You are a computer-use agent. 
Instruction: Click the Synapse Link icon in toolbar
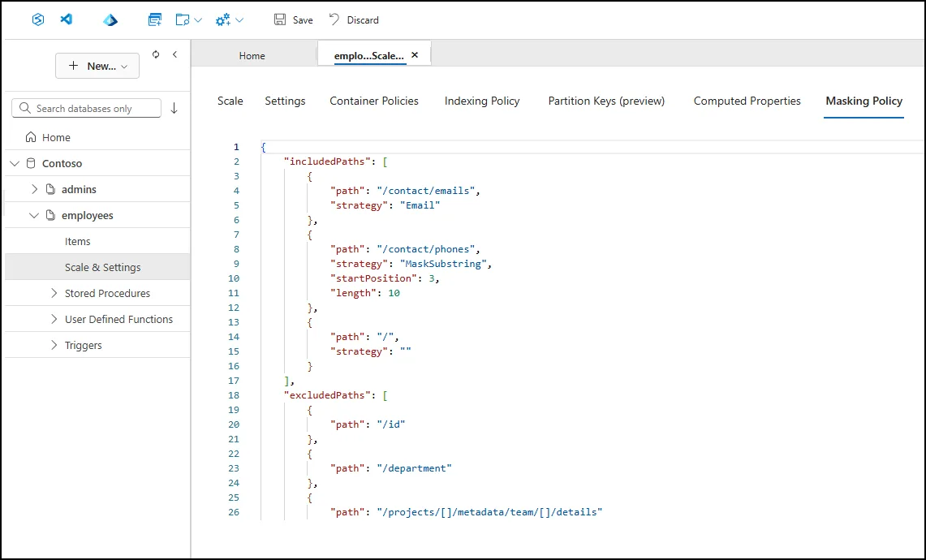[x=37, y=19]
